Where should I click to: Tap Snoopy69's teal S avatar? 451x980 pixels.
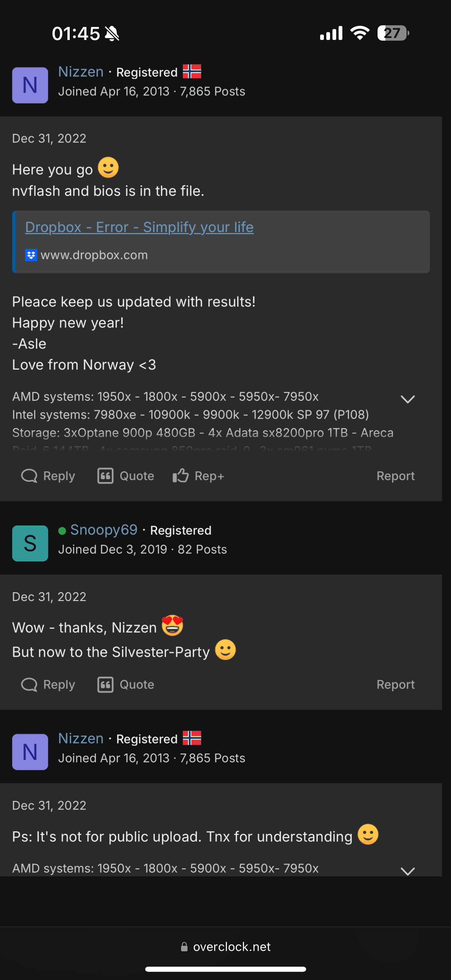pos(30,543)
